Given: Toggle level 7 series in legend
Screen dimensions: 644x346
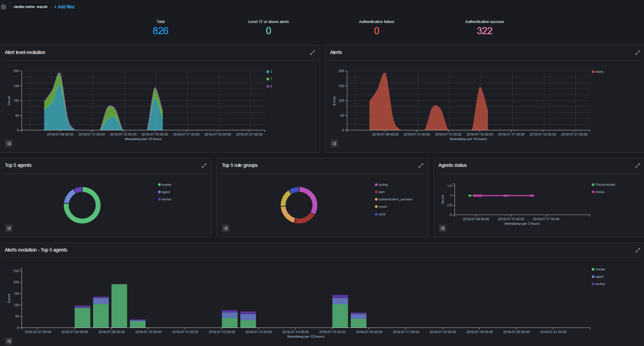Looking at the screenshot, I should coord(269,79).
